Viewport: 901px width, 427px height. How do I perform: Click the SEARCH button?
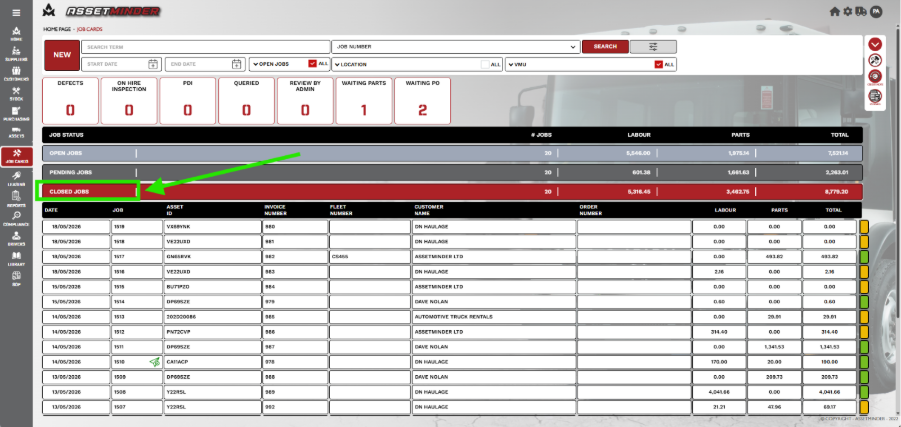pos(605,47)
